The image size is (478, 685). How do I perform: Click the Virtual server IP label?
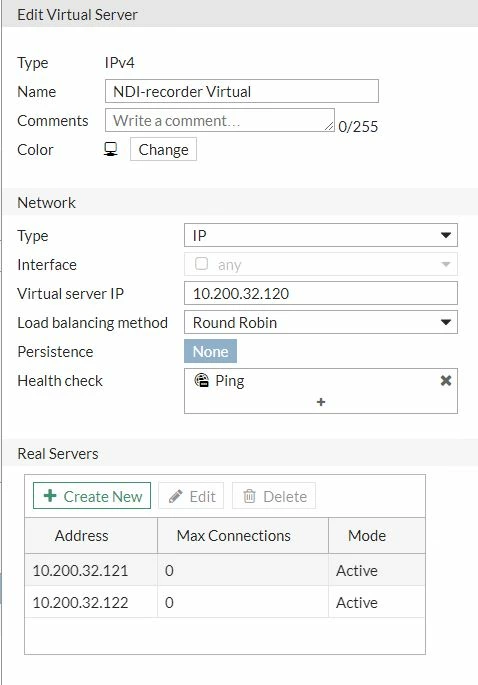coord(70,294)
